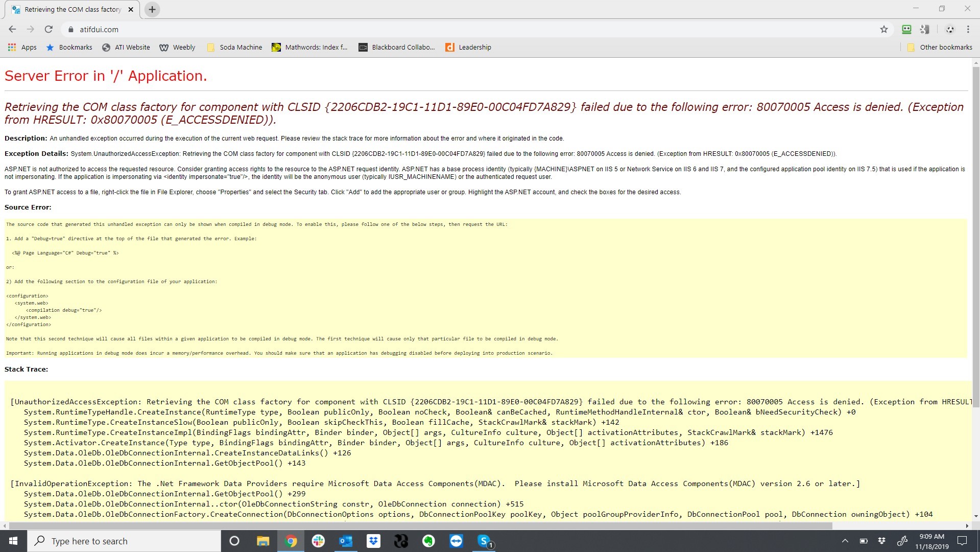Image resolution: width=980 pixels, height=552 pixels.
Task: Open the Google extension icon in toolbar
Action: 925,30
